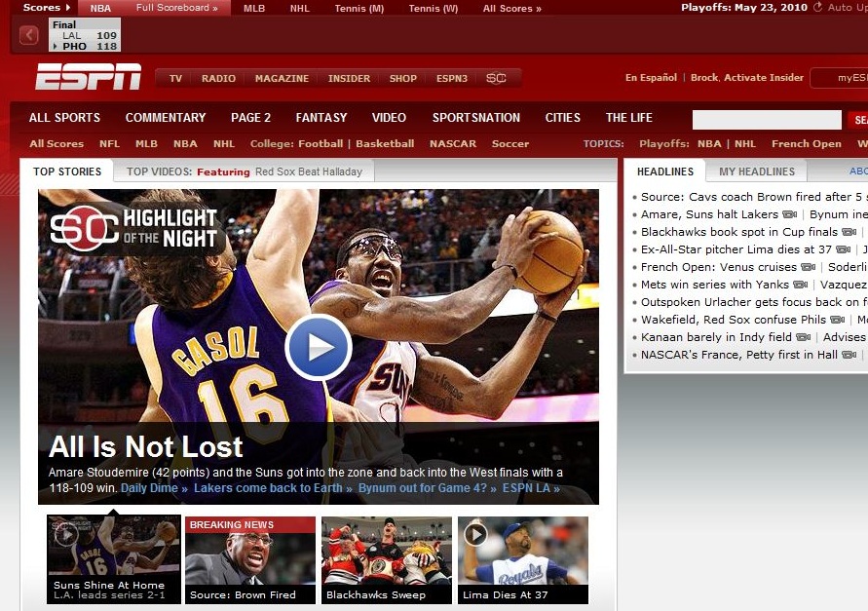Open the FANTASY menu
The height and width of the screenshot is (611, 868).
[321, 118]
